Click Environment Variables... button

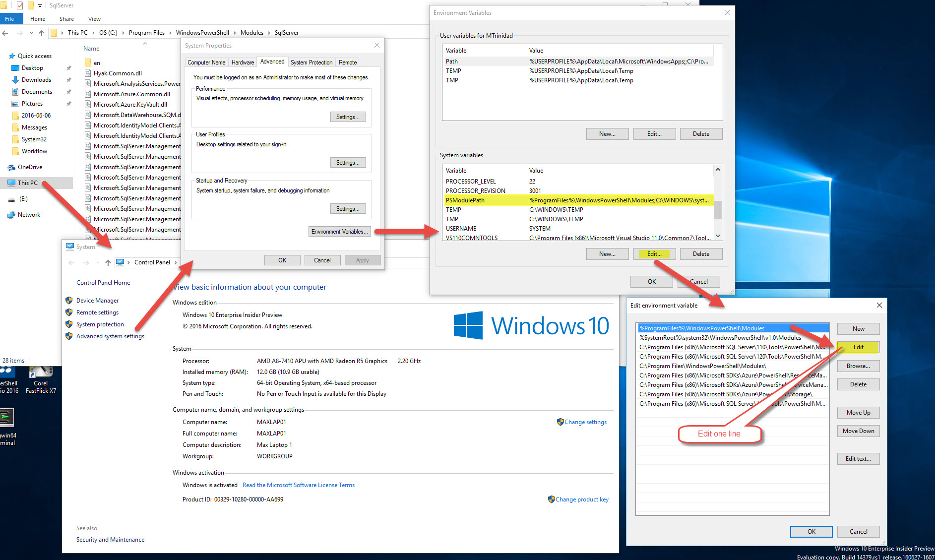tap(339, 232)
